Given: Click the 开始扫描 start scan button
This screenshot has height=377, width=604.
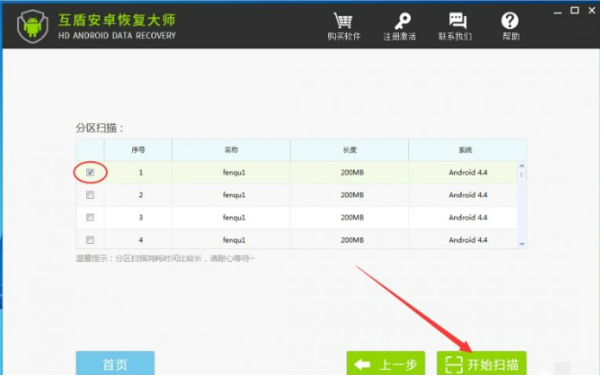Looking at the screenshot, I should click(482, 364).
